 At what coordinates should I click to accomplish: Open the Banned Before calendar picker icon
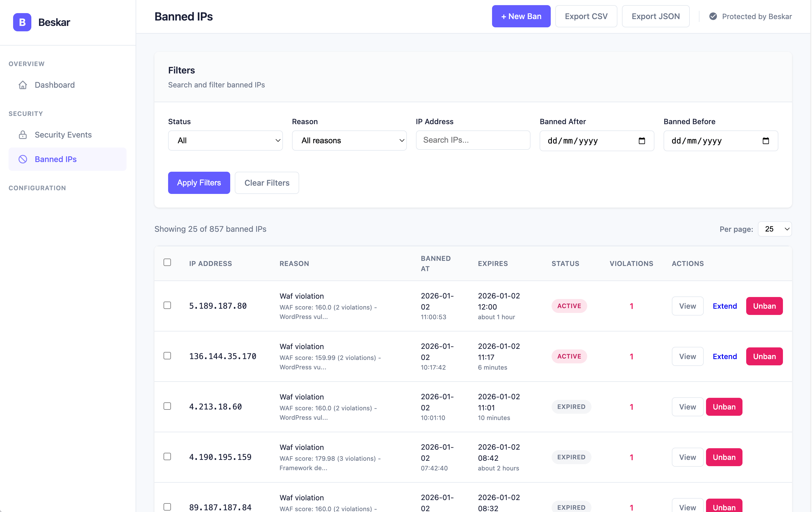point(766,141)
